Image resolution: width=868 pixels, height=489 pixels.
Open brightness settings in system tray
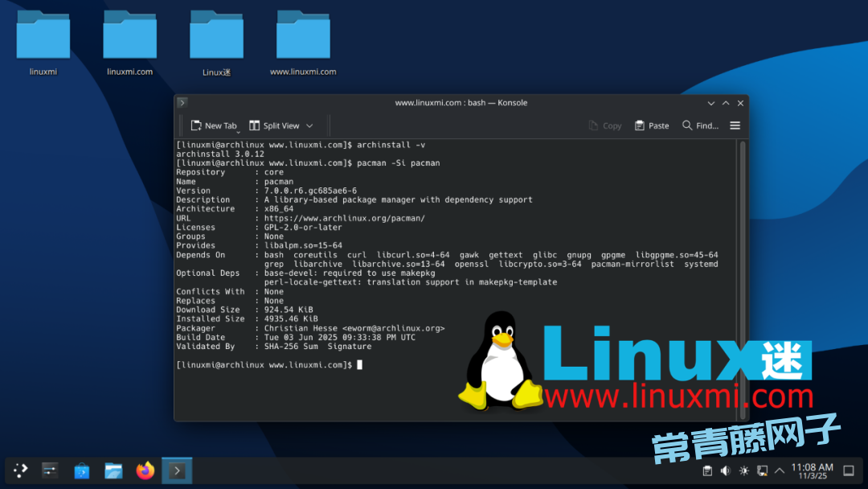point(744,471)
